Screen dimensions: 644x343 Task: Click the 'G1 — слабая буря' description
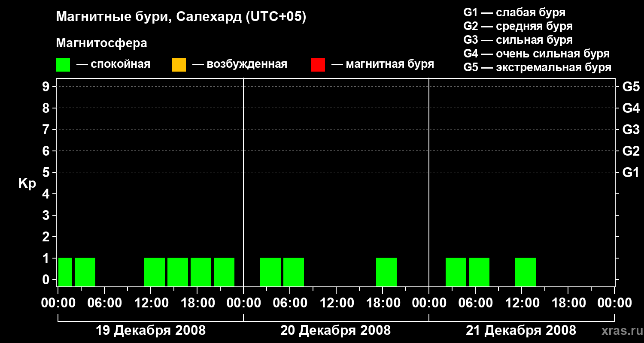[514, 12]
